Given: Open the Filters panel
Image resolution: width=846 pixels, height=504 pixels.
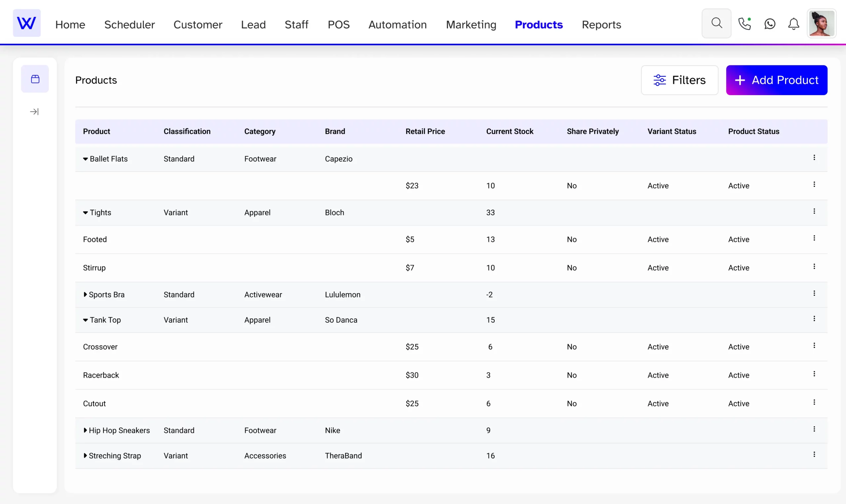Looking at the screenshot, I should (680, 80).
